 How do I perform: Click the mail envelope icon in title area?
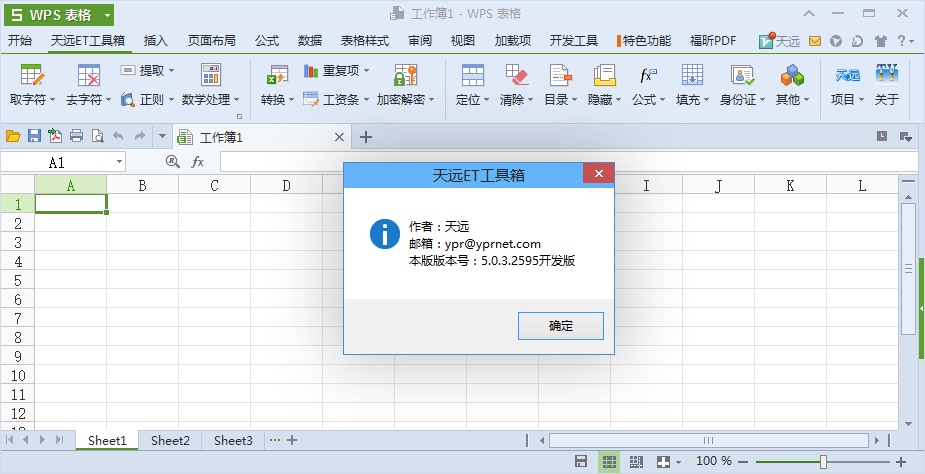point(815,41)
